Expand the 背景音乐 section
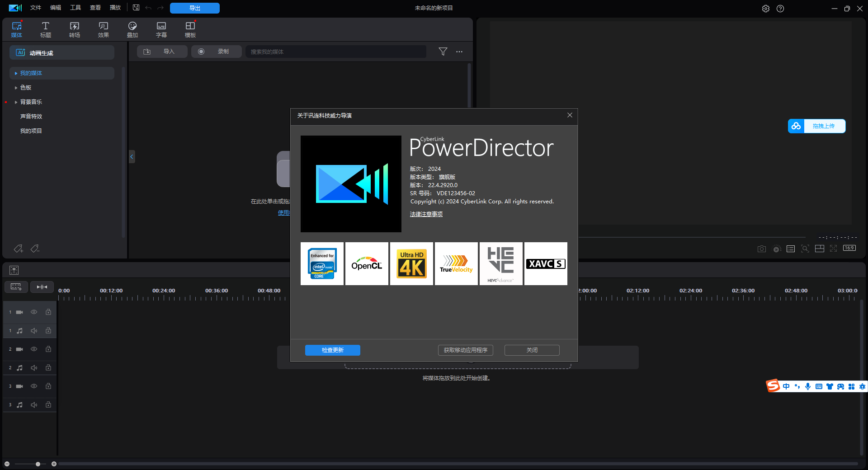The height and width of the screenshot is (470, 868). coord(17,102)
